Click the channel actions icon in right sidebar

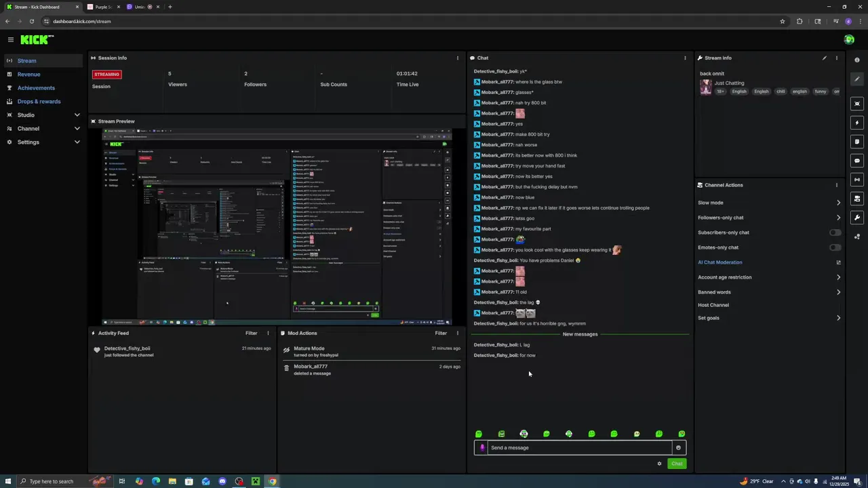857,199
